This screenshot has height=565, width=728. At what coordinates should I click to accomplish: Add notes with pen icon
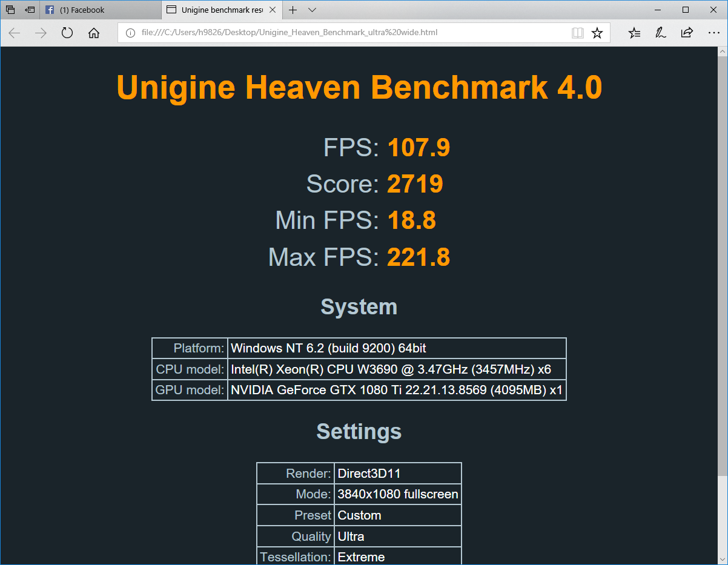point(661,33)
